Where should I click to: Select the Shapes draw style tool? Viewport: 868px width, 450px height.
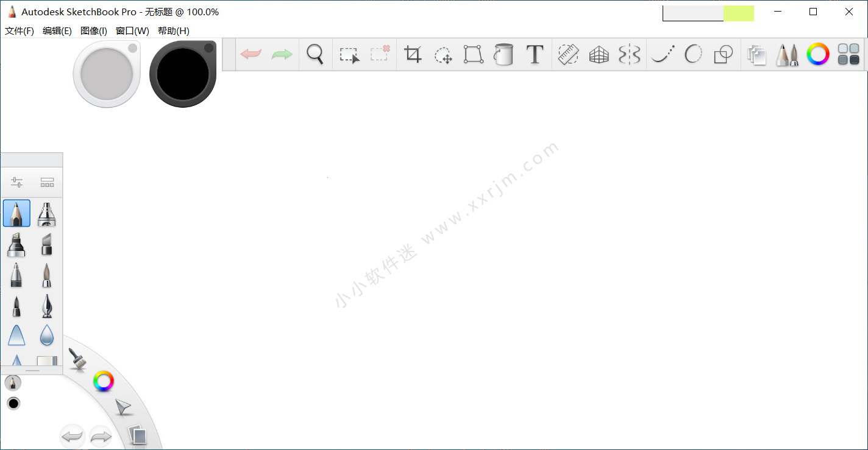(x=723, y=55)
